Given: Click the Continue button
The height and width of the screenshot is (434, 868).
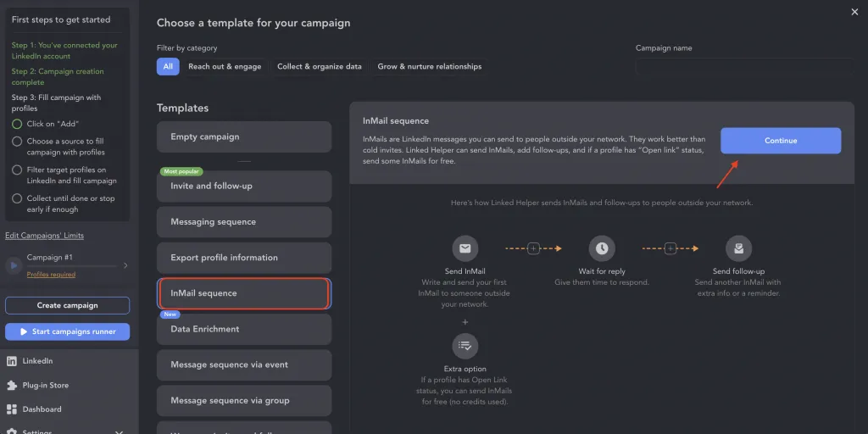Looking at the screenshot, I should pyautogui.click(x=781, y=141).
